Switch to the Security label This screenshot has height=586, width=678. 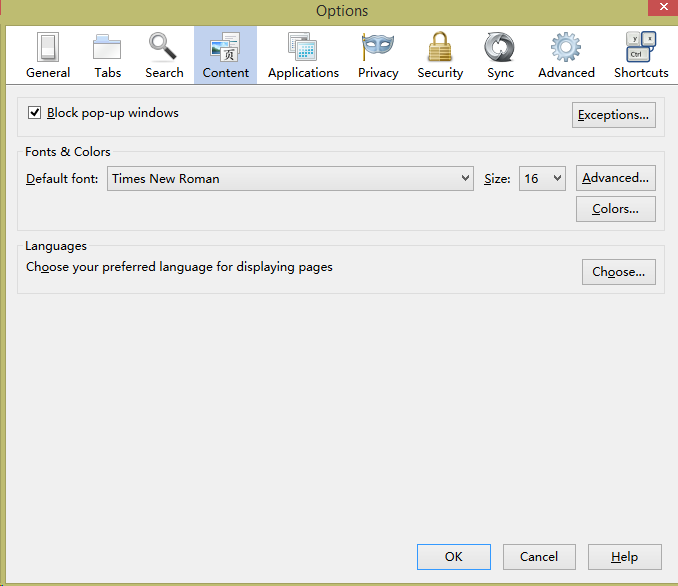(x=440, y=73)
